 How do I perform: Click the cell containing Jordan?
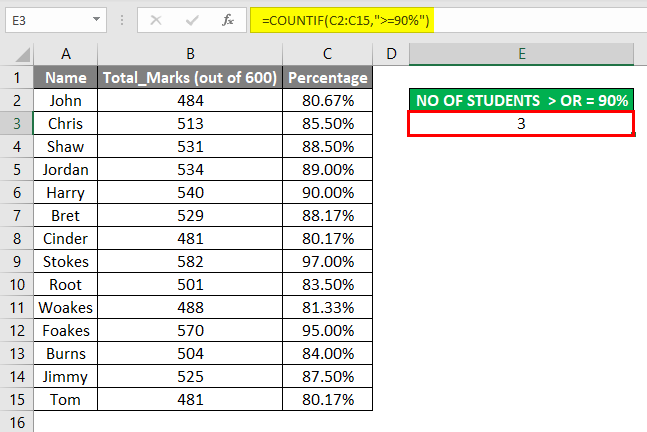66,170
